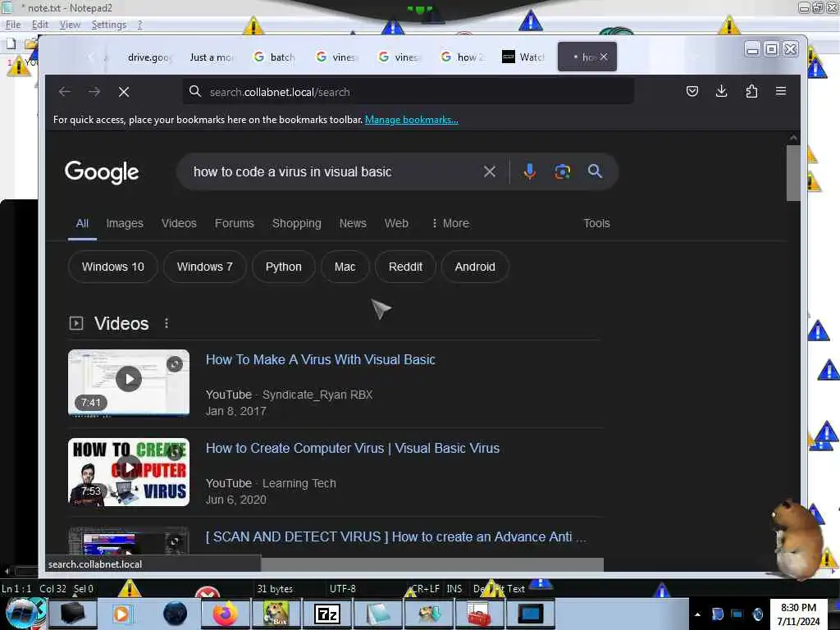Click the Google search magnifier button
Image resolution: width=840 pixels, height=630 pixels.
click(595, 171)
